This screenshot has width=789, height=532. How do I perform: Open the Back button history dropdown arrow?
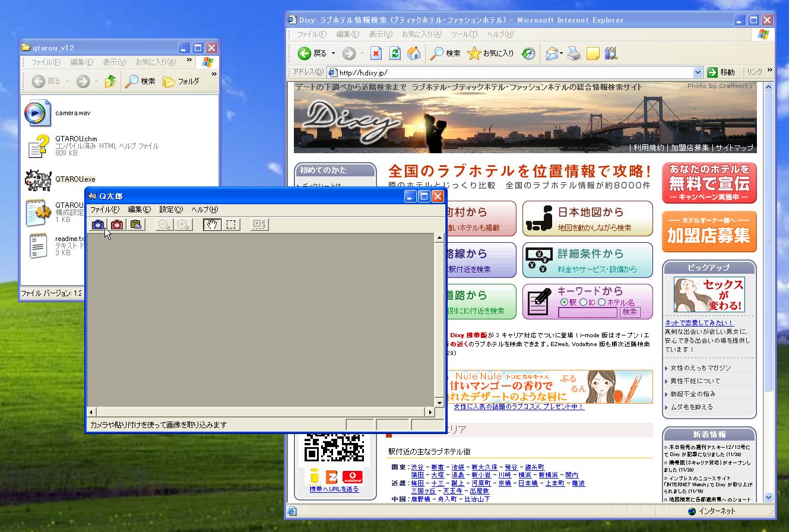pyautogui.click(x=333, y=53)
